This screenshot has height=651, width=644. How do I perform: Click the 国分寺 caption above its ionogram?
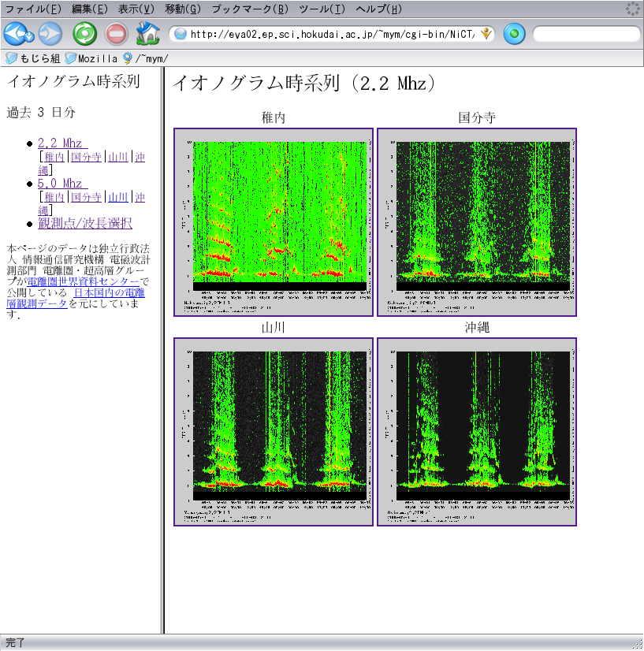click(477, 118)
